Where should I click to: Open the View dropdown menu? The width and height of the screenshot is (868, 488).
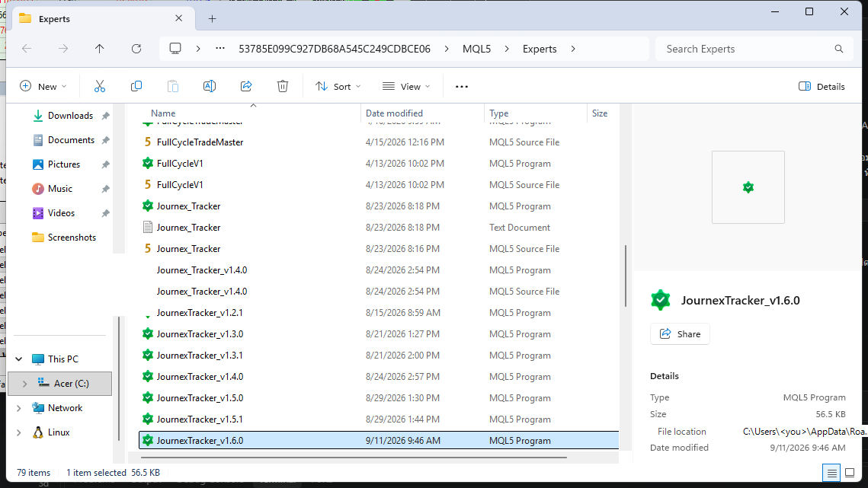point(406,86)
